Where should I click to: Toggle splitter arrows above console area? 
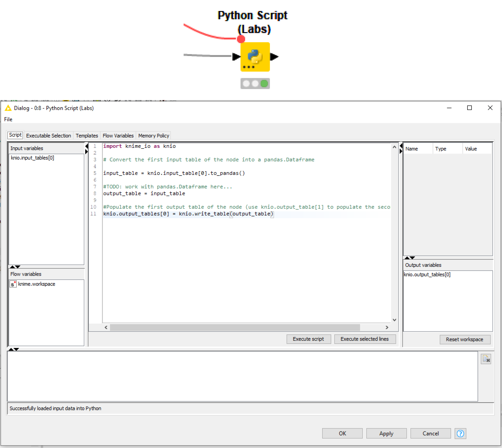pyautogui.click(x=14, y=349)
